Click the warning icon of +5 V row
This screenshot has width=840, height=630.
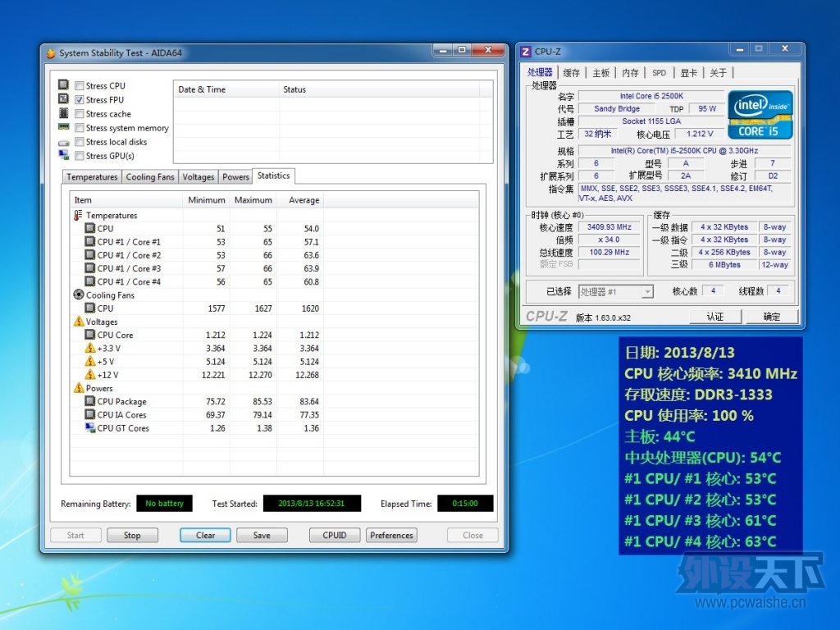tap(90, 361)
